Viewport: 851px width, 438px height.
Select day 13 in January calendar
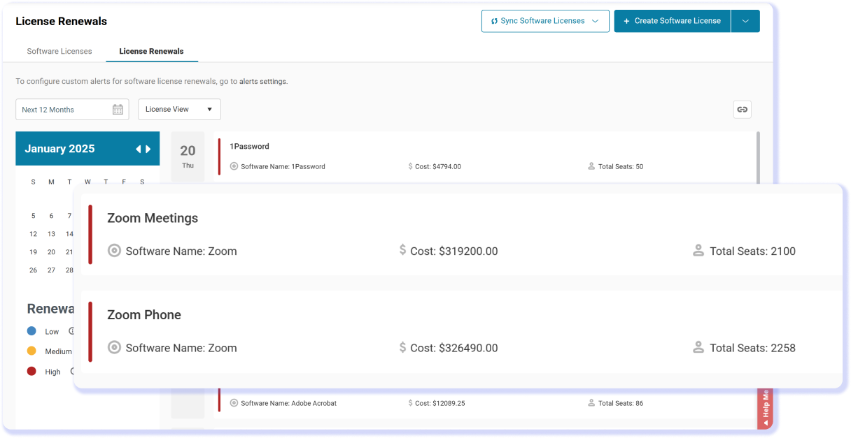(51, 234)
